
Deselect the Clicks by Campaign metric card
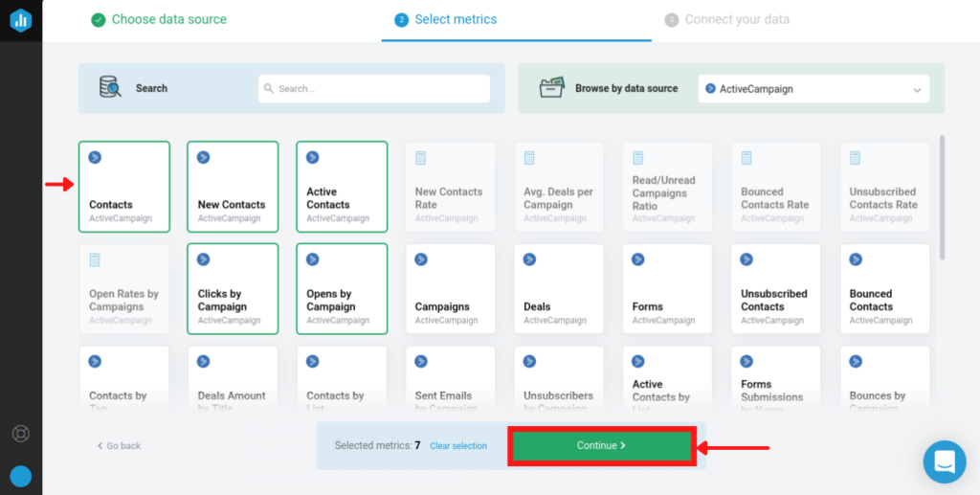(233, 289)
